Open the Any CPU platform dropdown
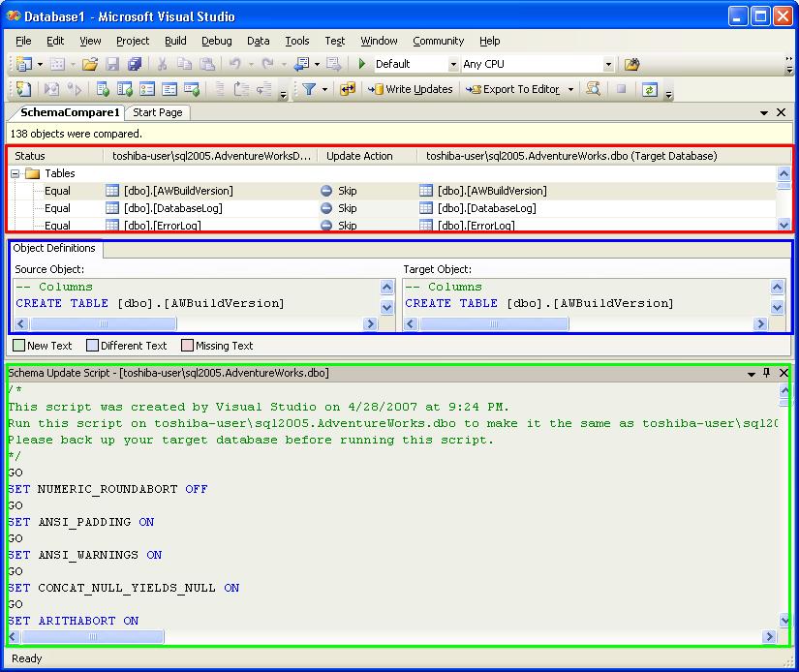 click(x=608, y=65)
